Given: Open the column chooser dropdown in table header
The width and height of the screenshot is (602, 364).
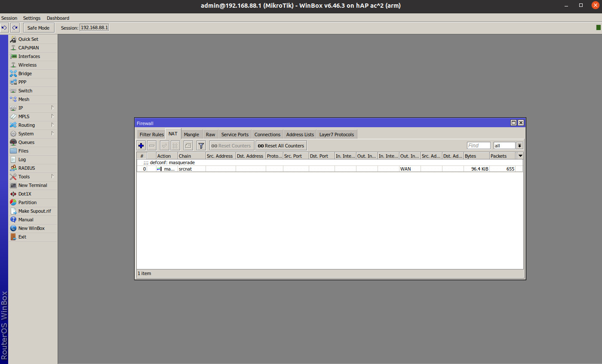Looking at the screenshot, I should 520,156.
